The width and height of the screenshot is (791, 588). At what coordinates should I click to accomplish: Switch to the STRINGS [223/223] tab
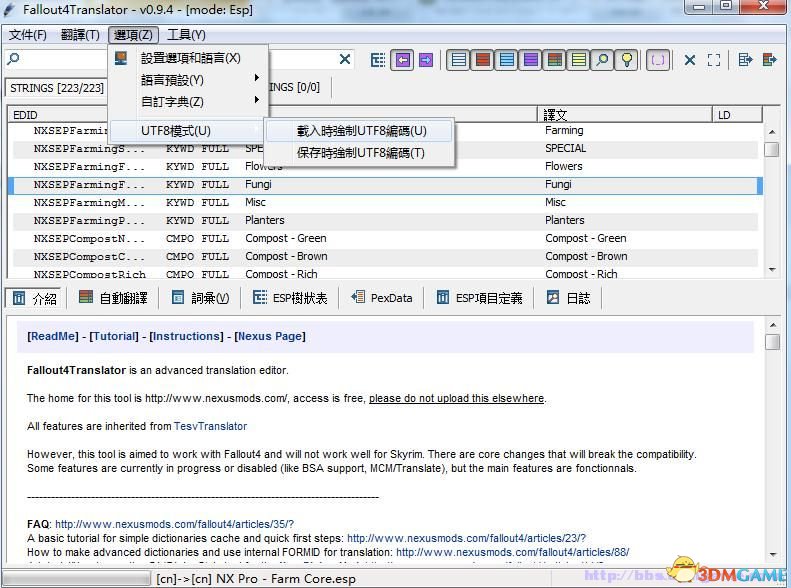click(x=56, y=88)
